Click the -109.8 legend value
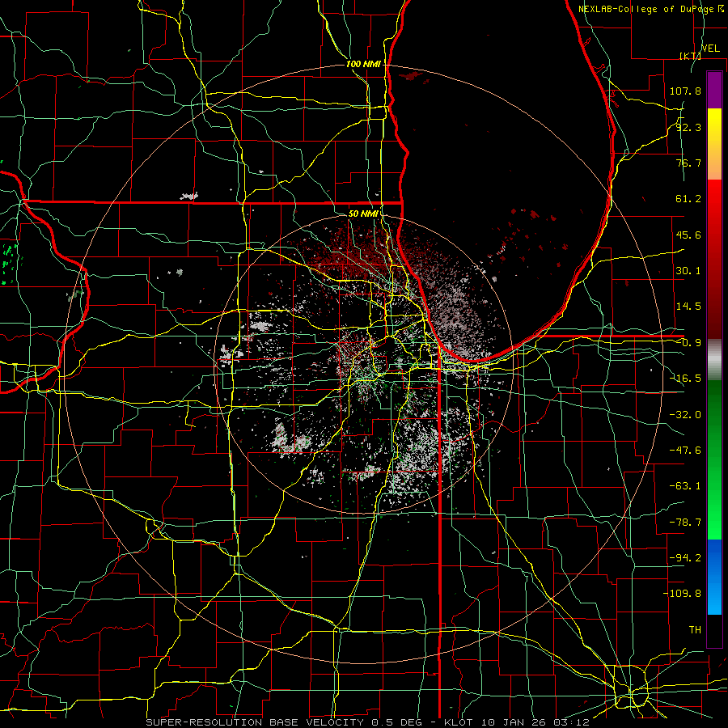The width and height of the screenshot is (728, 728). [682, 594]
